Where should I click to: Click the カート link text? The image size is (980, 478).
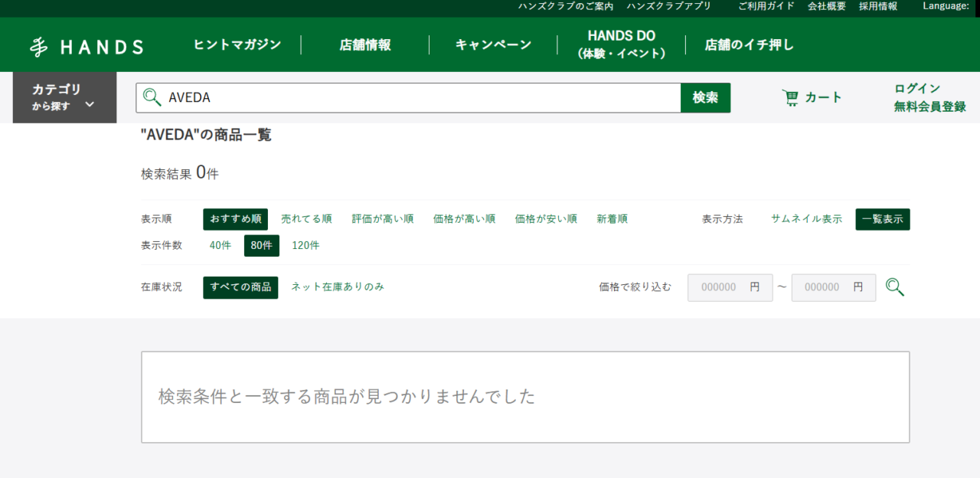[823, 97]
